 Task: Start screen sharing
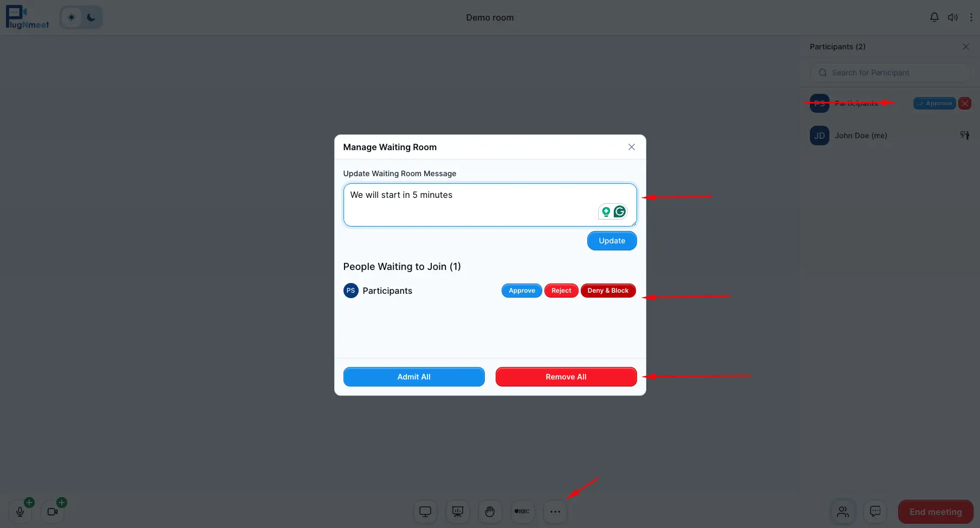(425, 511)
